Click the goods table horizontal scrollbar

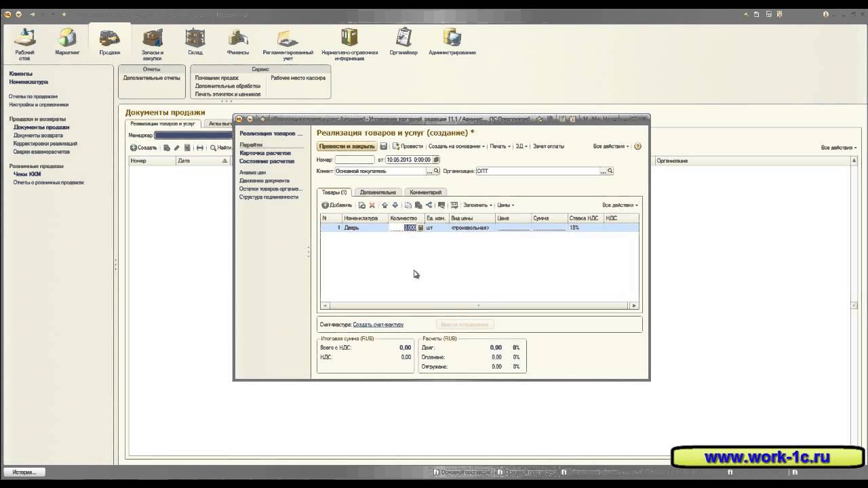coord(479,306)
